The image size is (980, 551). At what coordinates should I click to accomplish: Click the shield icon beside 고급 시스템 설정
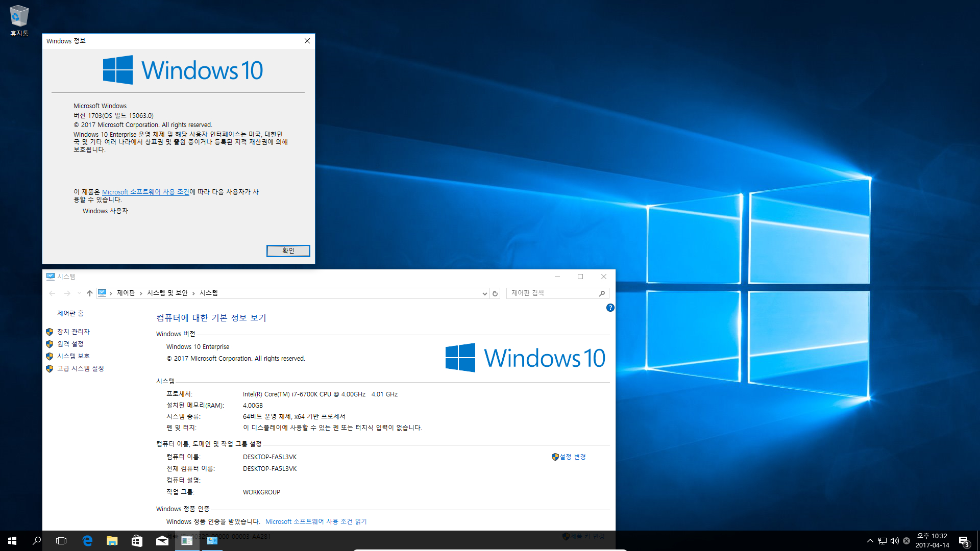point(50,368)
